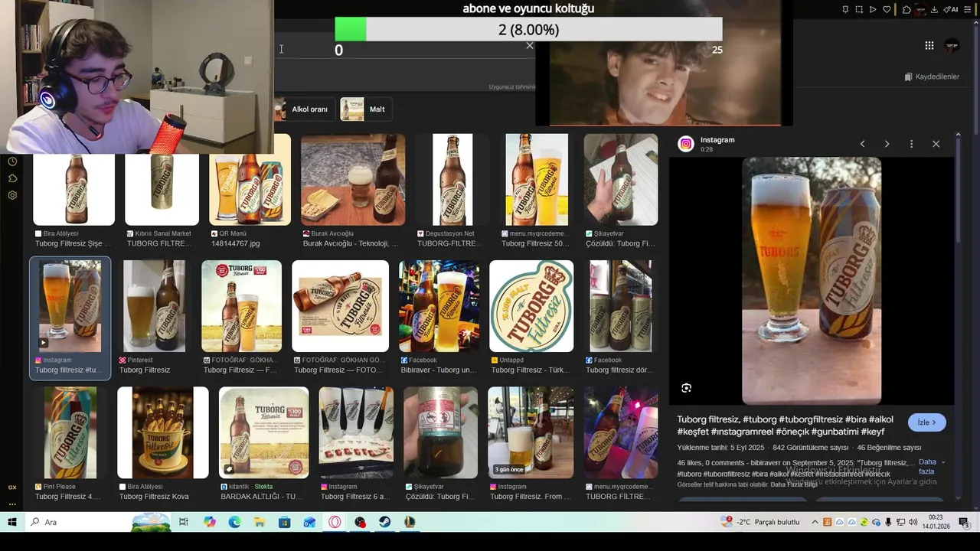Show the next image in preview panel

coord(887,144)
